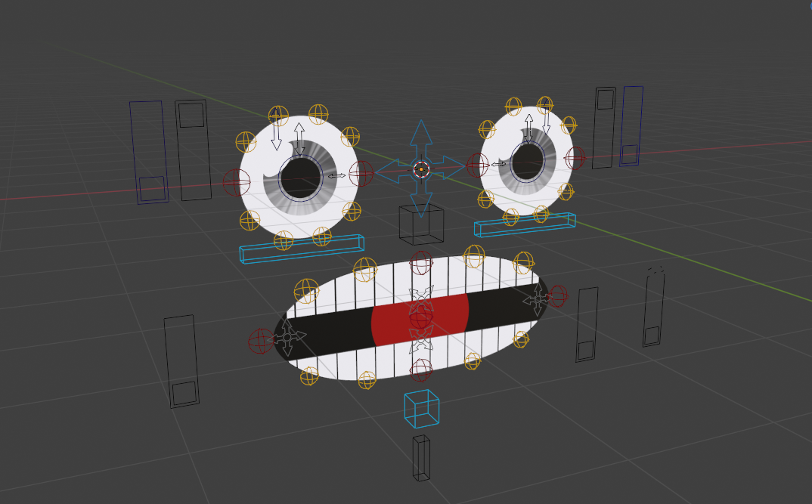Click the handle of the far-left blue slider
The height and width of the screenshot is (504, 812).
[151, 189]
